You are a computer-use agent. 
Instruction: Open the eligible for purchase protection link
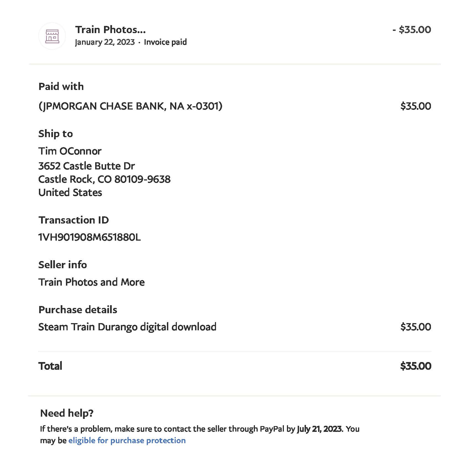[127, 440]
